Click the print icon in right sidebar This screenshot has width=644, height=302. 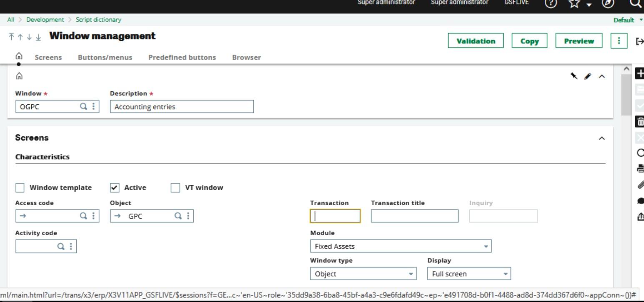(x=640, y=169)
